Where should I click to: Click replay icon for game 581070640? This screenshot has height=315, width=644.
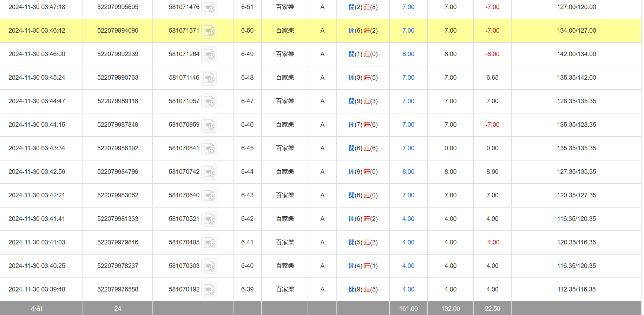click(209, 196)
